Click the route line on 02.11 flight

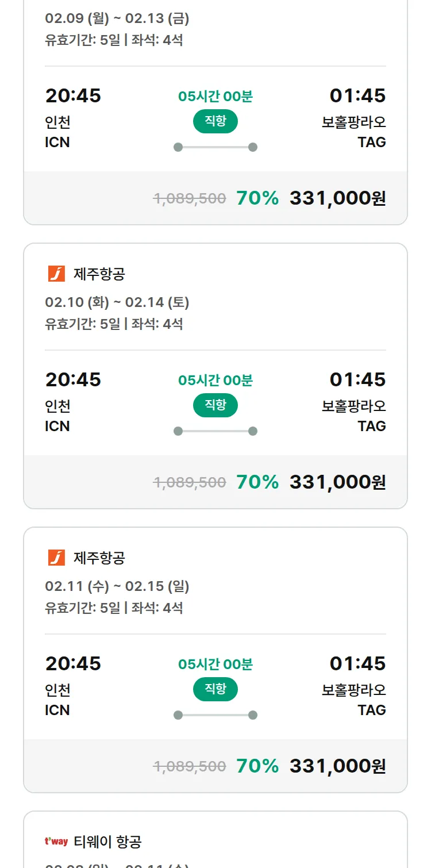click(x=215, y=715)
